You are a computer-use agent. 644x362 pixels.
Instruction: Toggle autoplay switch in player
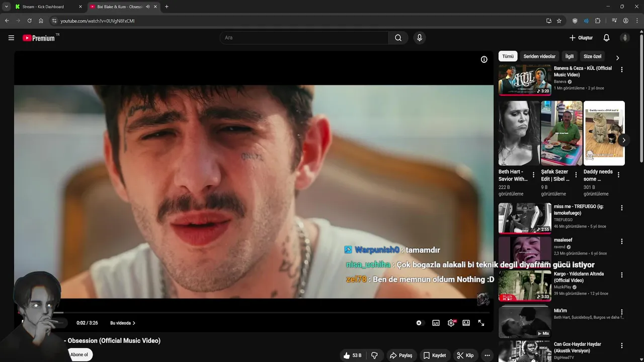(x=419, y=323)
